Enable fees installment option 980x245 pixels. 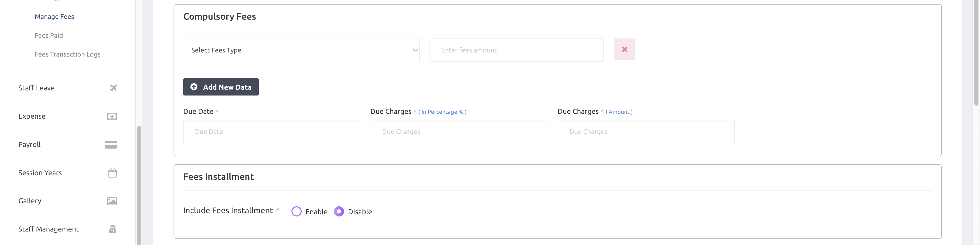tap(296, 211)
